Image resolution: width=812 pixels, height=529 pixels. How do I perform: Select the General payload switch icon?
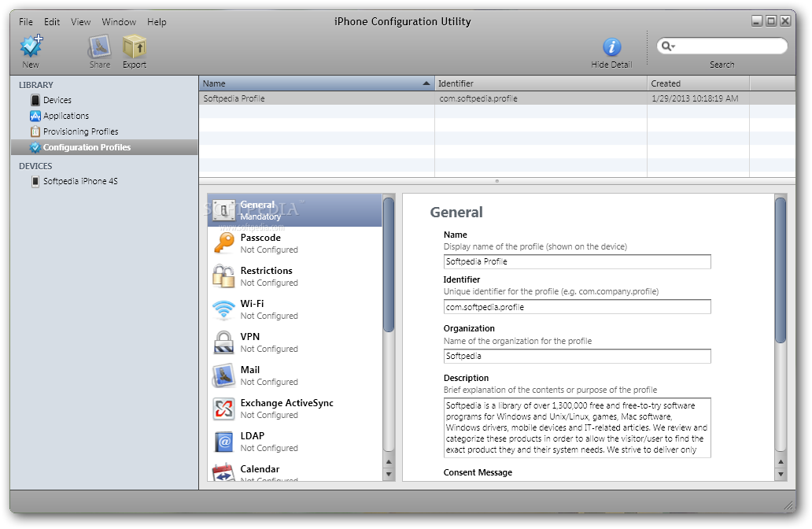pyautogui.click(x=223, y=210)
